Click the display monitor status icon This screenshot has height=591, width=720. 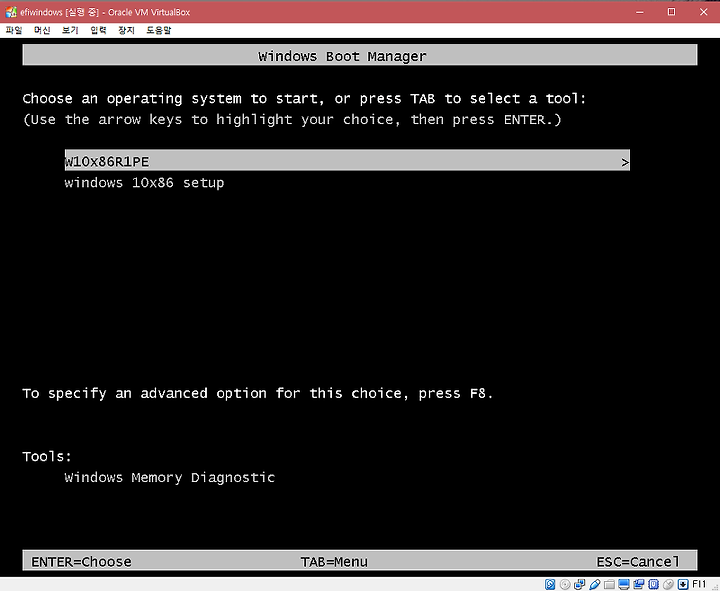(624, 584)
